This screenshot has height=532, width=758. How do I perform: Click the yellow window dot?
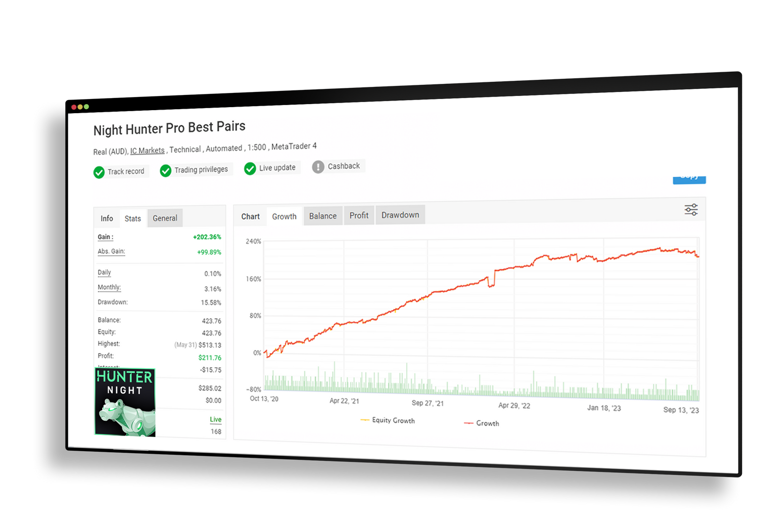coord(80,107)
